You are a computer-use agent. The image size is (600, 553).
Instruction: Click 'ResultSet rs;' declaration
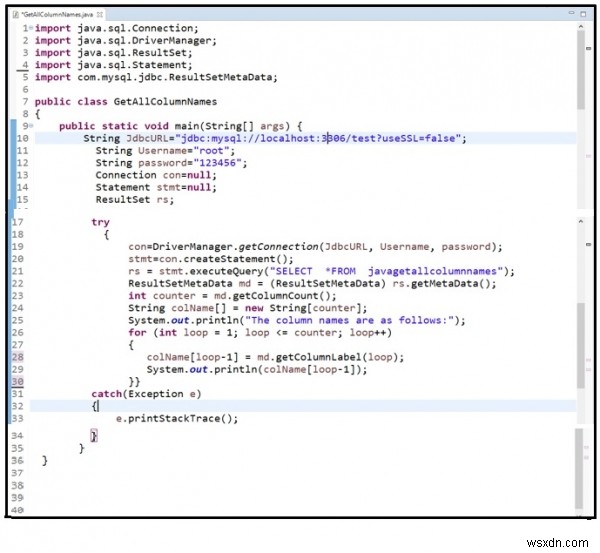[x=135, y=200]
